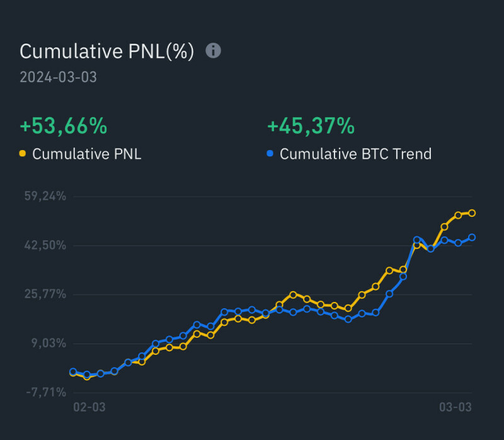504x440 pixels.
Task: Click the info icon beside Cumulative PNL(%)
Action: (x=214, y=51)
